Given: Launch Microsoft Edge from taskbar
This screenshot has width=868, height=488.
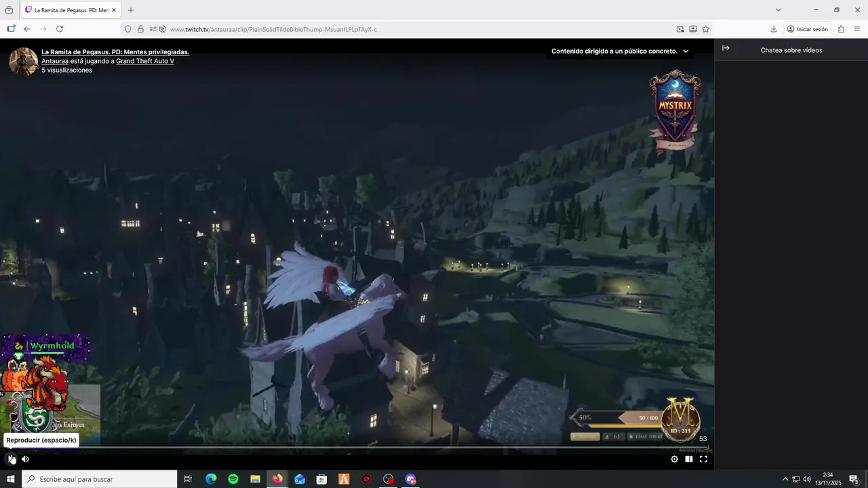Looking at the screenshot, I should (211, 479).
